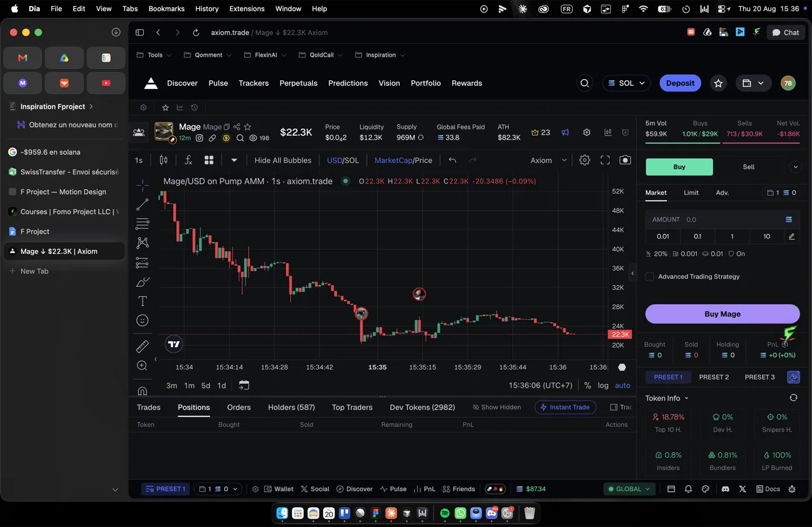Open the indicators fx menu
Image resolution: width=812 pixels, height=527 pixels.
[188, 160]
